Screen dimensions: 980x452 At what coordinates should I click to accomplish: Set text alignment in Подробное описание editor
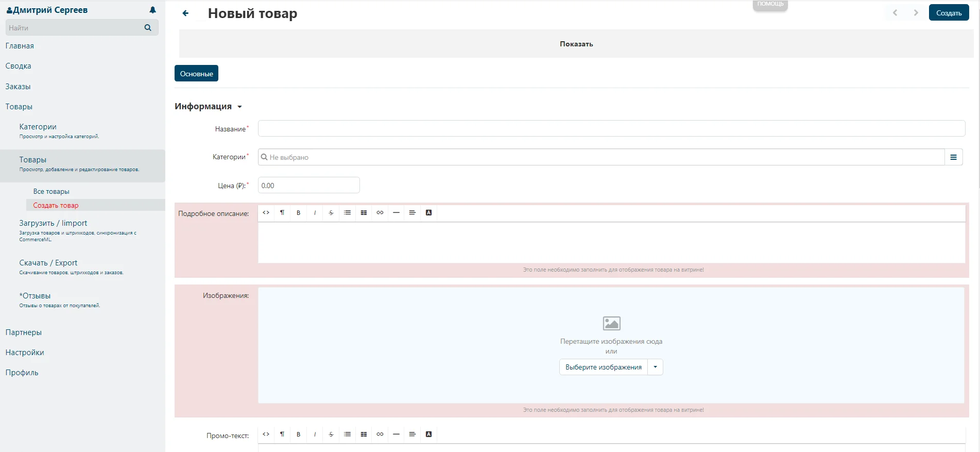(412, 213)
